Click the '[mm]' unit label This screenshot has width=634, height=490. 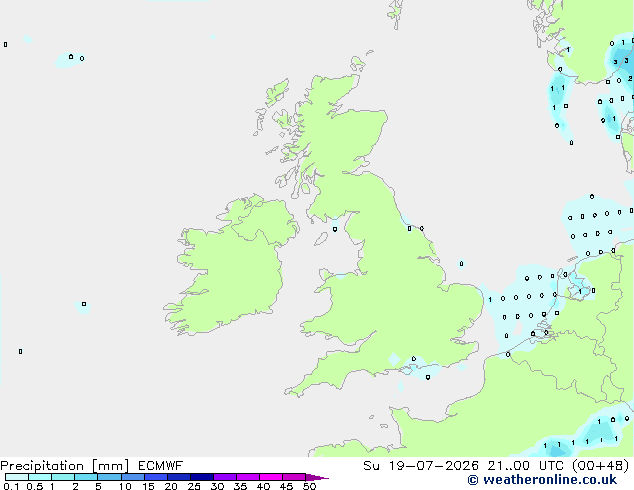pyautogui.click(x=110, y=466)
